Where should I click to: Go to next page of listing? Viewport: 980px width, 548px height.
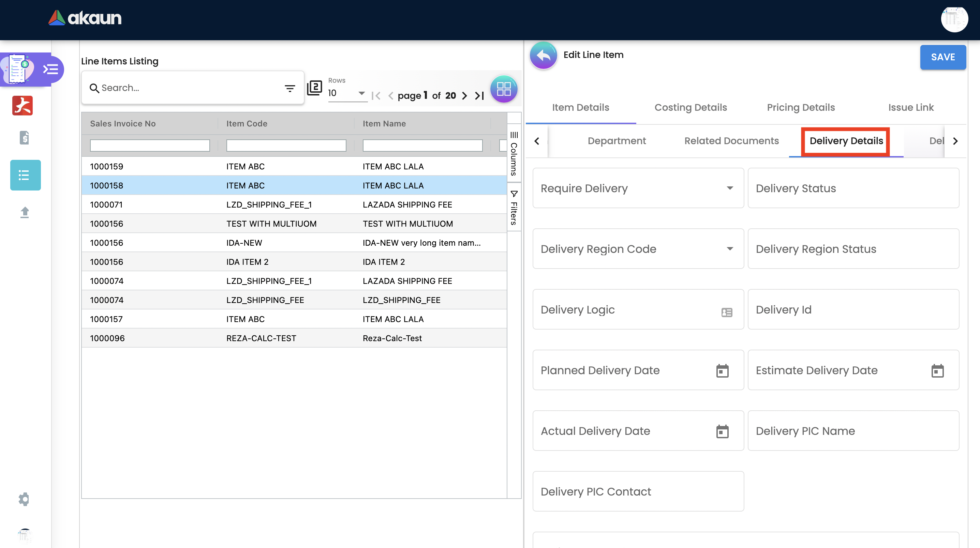(464, 96)
